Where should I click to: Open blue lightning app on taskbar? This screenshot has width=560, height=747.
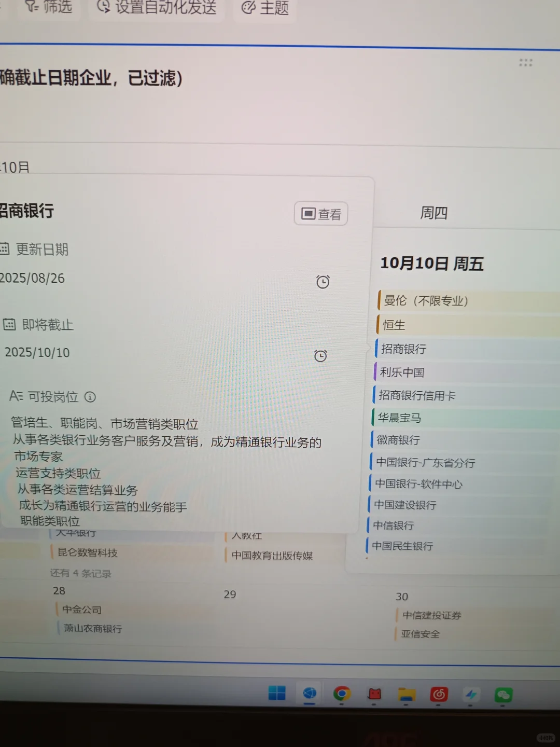tap(471, 695)
